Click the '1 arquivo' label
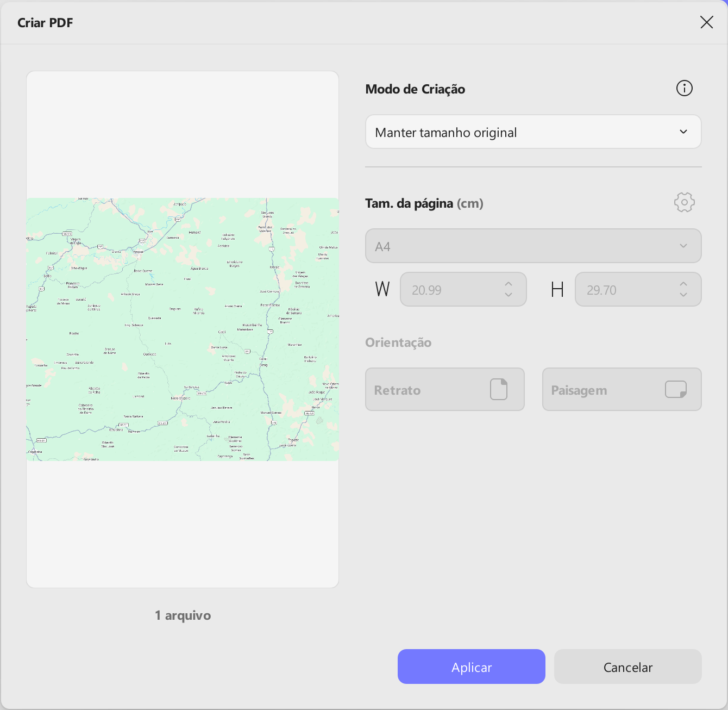 [183, 615]
